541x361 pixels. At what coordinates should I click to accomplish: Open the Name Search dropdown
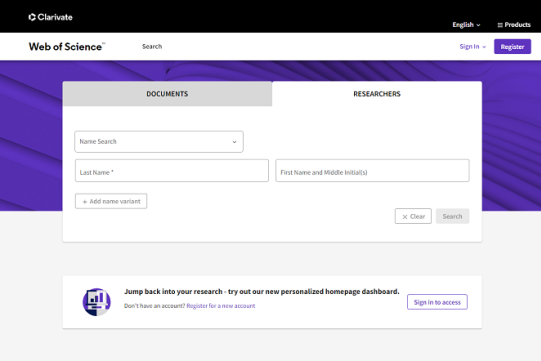pos(159,142)
